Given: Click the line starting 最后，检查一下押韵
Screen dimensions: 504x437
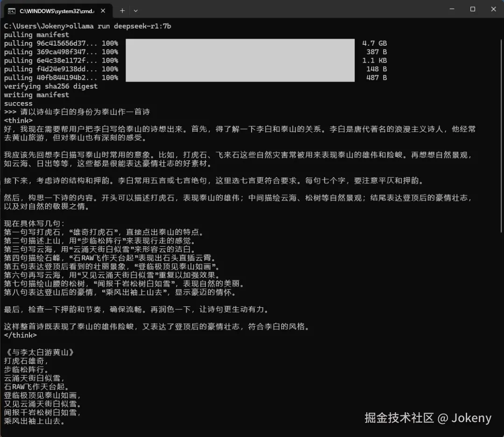Looking at the screenshot, I should pyautogui.click(x=136, y=309).
